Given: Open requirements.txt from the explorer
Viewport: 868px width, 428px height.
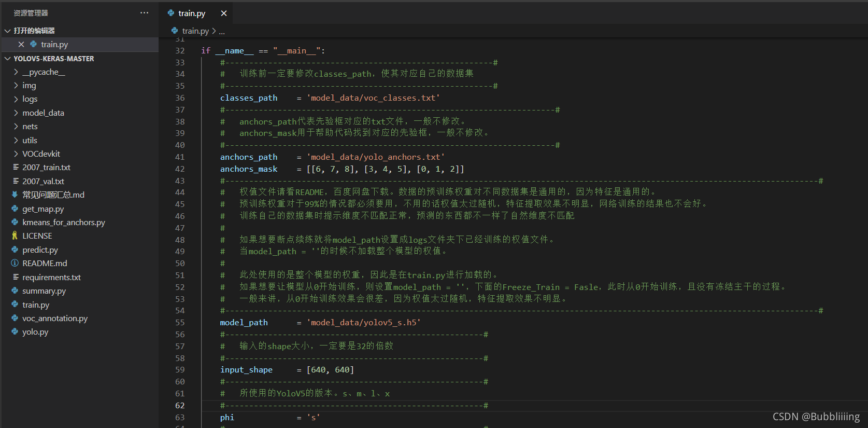Looking at the screenshot, I should tap(51, 278).
